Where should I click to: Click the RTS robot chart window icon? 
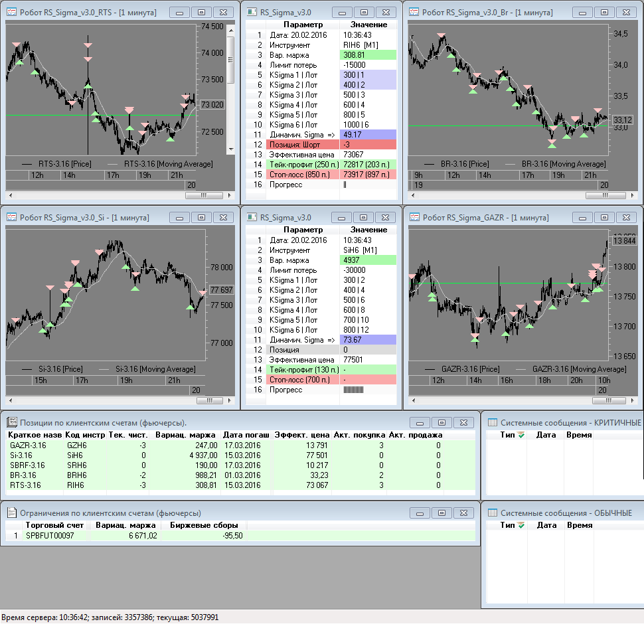[x=11, y=12]
